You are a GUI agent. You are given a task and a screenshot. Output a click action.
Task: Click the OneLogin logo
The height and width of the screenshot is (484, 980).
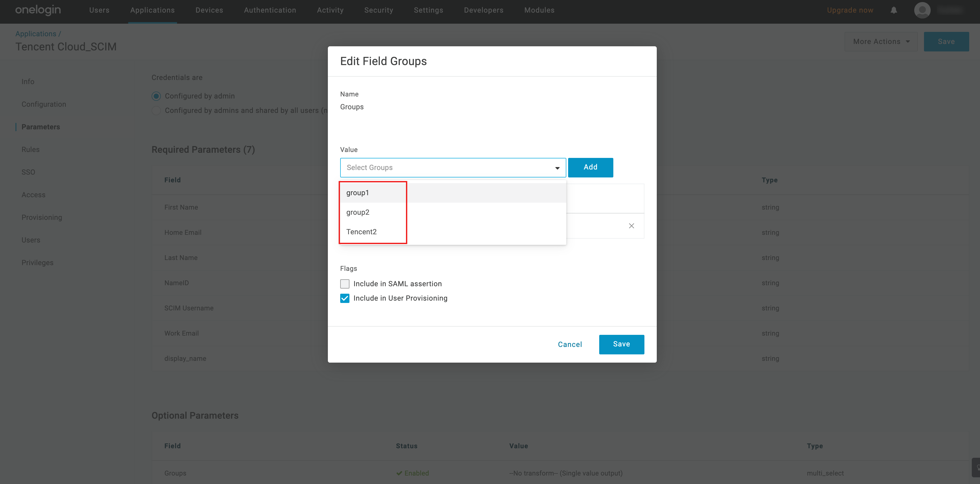click(38, 10)
